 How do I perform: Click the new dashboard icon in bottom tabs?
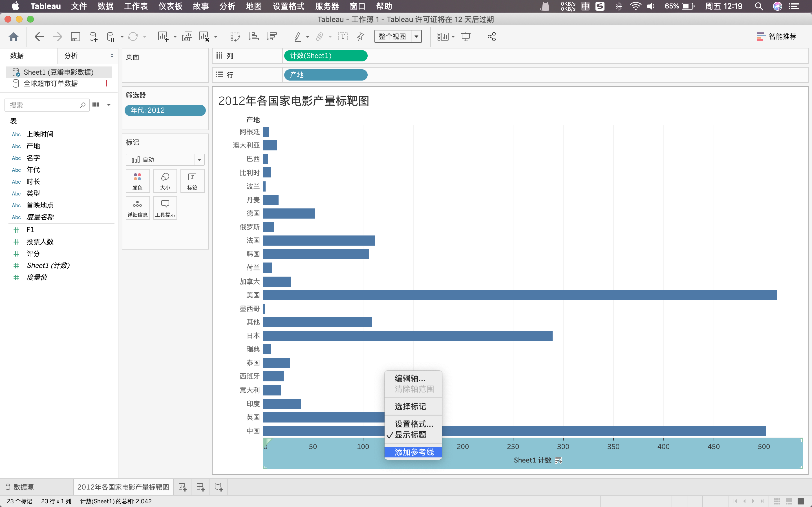pyautogui.click(x=200, y=487)
